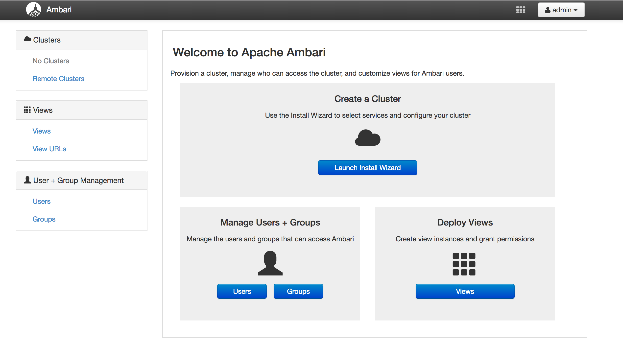
Task: Open the Views link in sidebar
Action: click(42, 131)
